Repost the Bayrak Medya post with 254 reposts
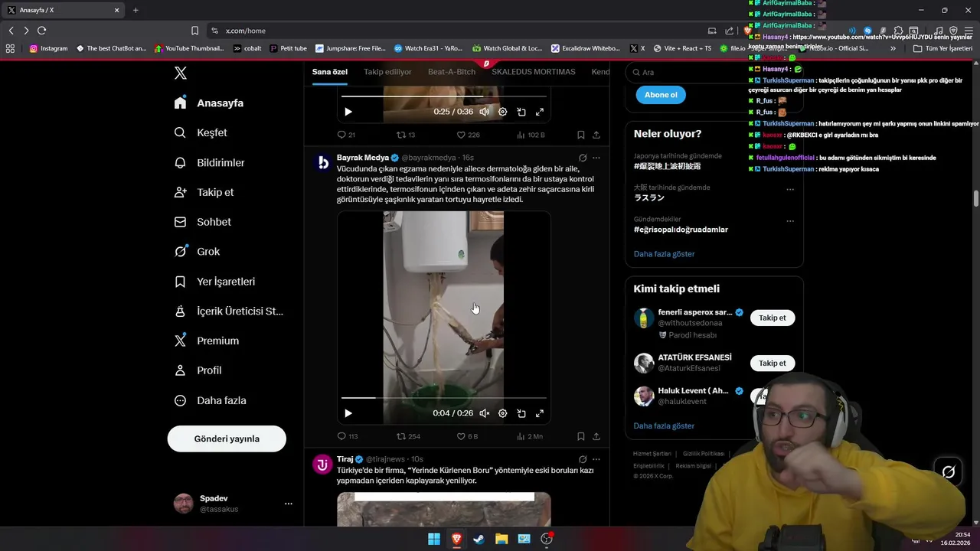This screenshot has width=980, height=551. click(408, 436)
